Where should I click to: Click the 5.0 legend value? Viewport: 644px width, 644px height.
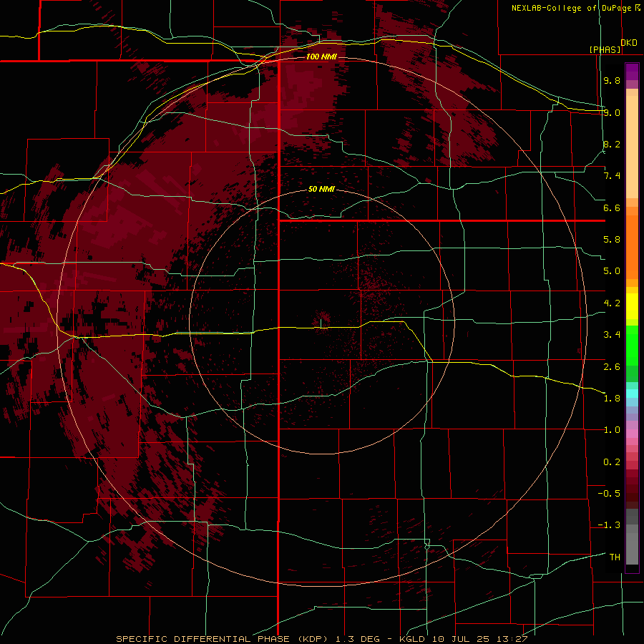[612, 271]
